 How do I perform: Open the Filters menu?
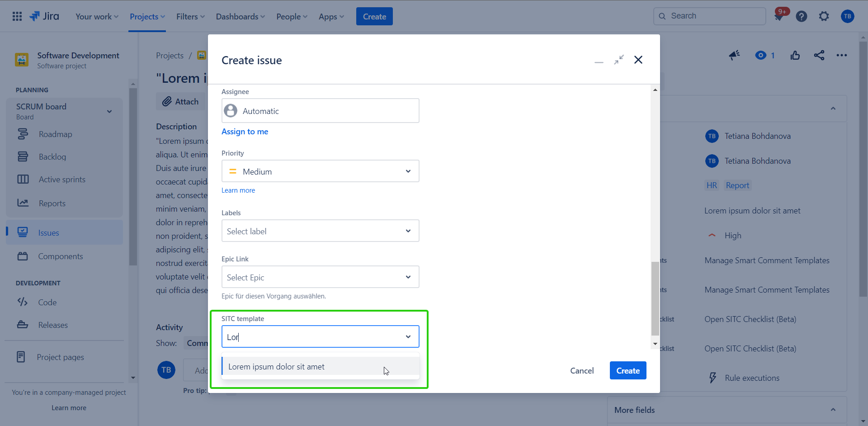190,17
